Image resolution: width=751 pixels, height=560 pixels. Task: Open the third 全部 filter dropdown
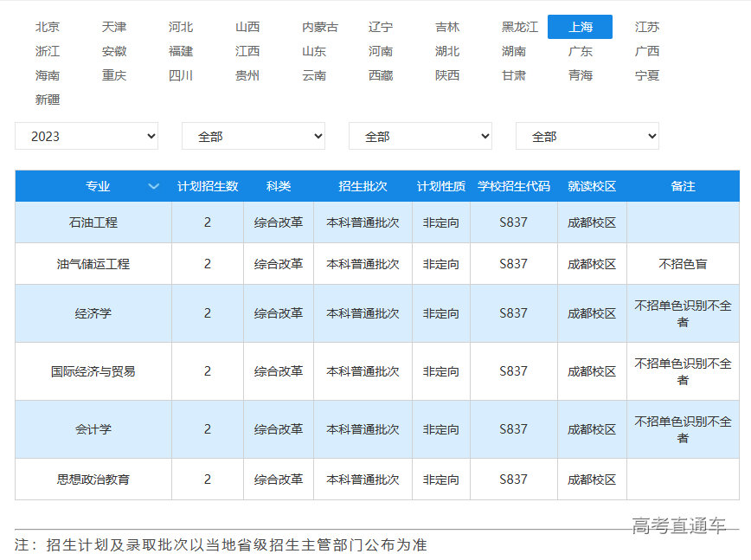[420, 136]
